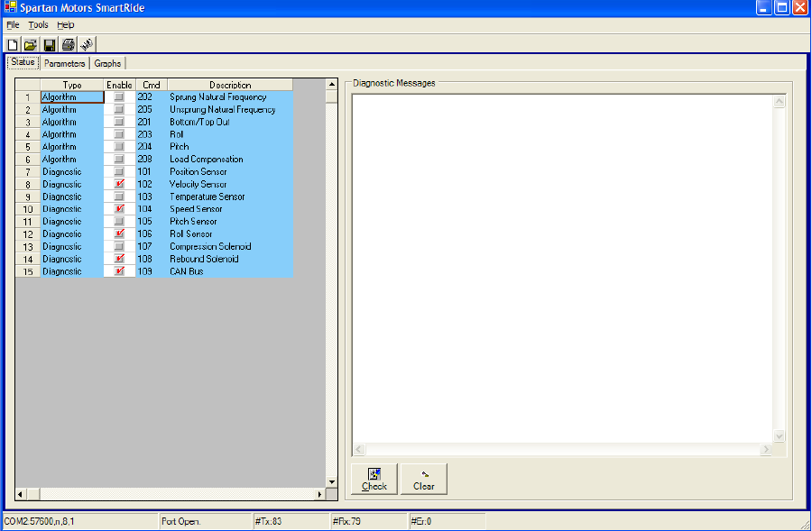Enable the Pitch algorithm checkbox in row 5
812x531 pixels.
click(x=119, y=146)
